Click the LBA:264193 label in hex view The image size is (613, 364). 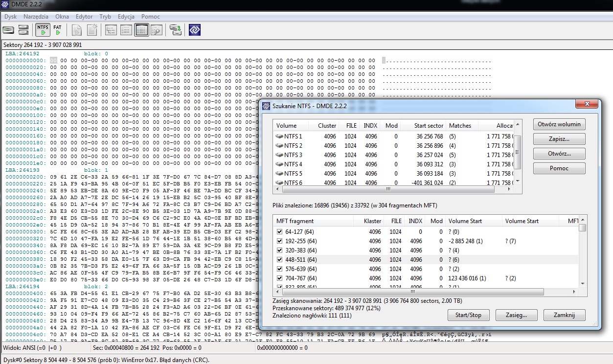[23, 170]
